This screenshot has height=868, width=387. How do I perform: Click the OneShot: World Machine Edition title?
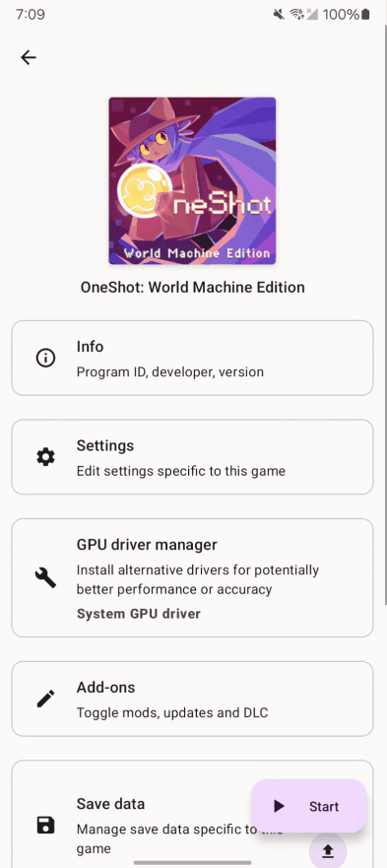pos(193,288)
